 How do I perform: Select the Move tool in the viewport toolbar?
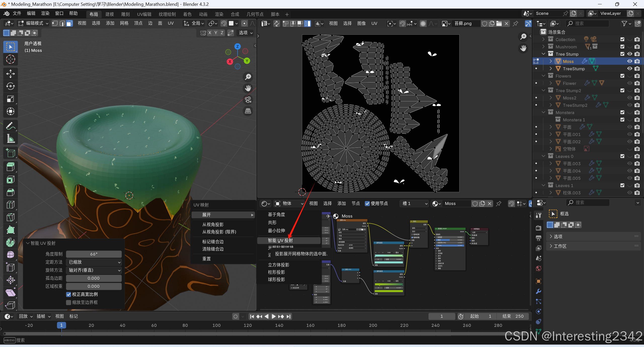[x=10, y=74]
